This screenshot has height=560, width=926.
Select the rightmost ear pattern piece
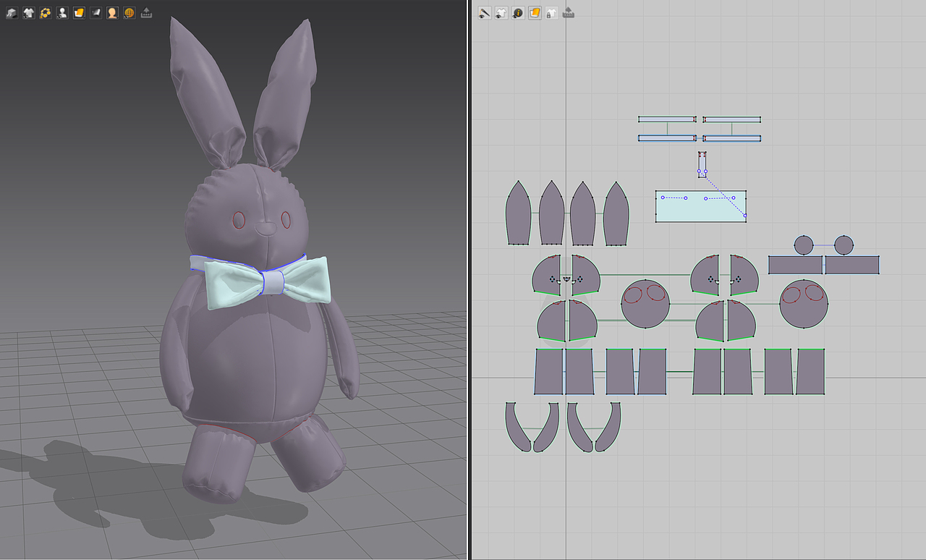coord(616,213)
